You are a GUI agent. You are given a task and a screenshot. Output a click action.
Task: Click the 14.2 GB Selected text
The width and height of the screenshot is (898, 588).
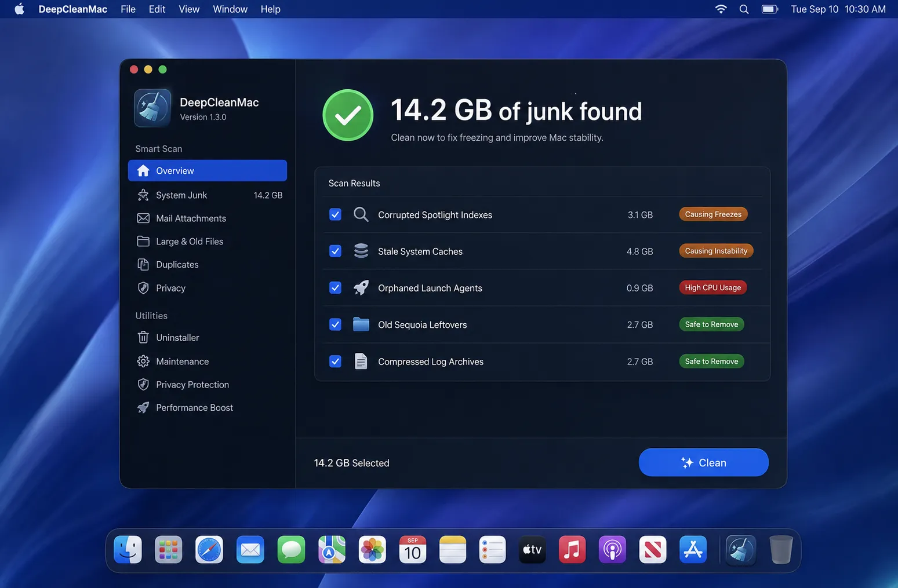tap(351, 463)
